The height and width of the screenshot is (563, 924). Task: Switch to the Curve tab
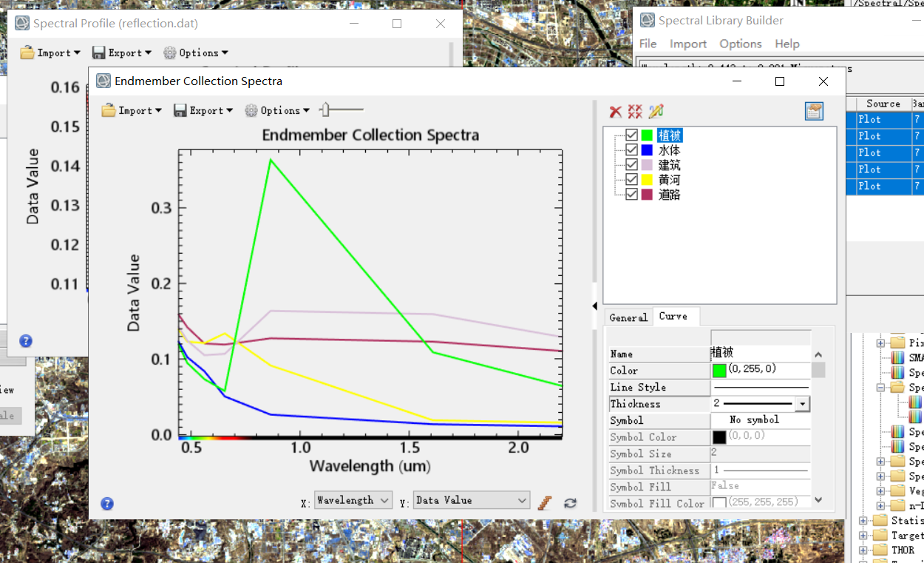(675, 317)
